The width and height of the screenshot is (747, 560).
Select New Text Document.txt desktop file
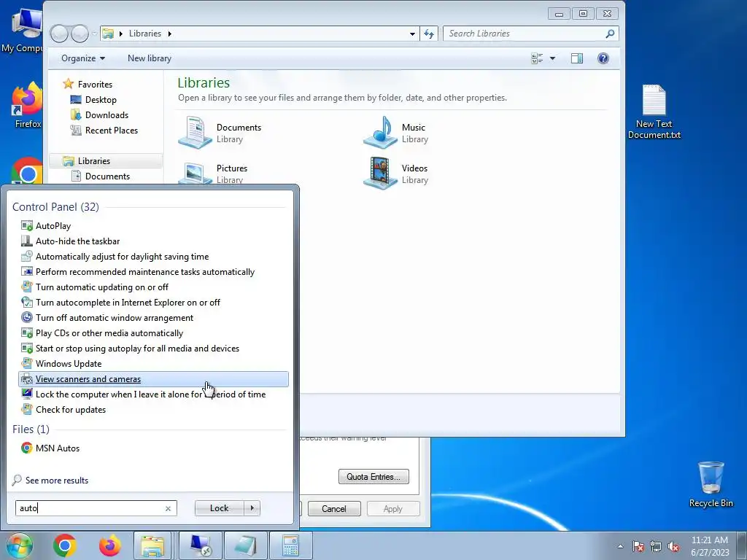click(x=654, y=112)
